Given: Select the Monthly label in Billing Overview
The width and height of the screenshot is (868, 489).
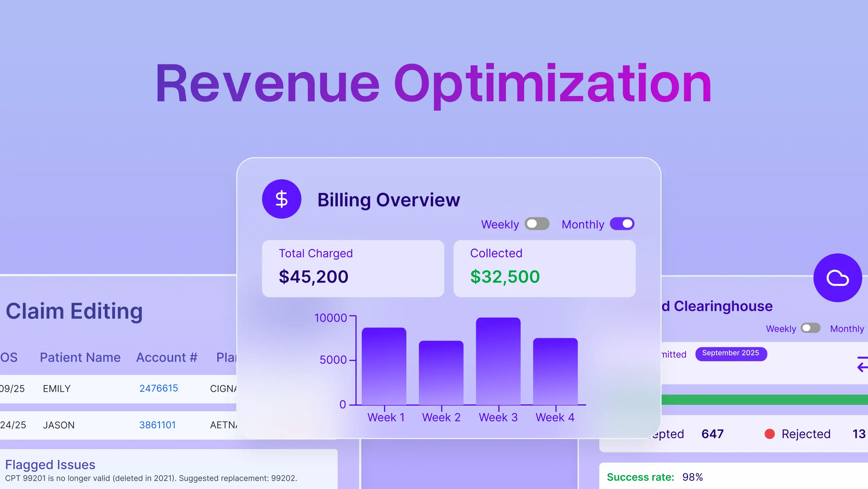Looking at the screenshot, I should 583,224.
